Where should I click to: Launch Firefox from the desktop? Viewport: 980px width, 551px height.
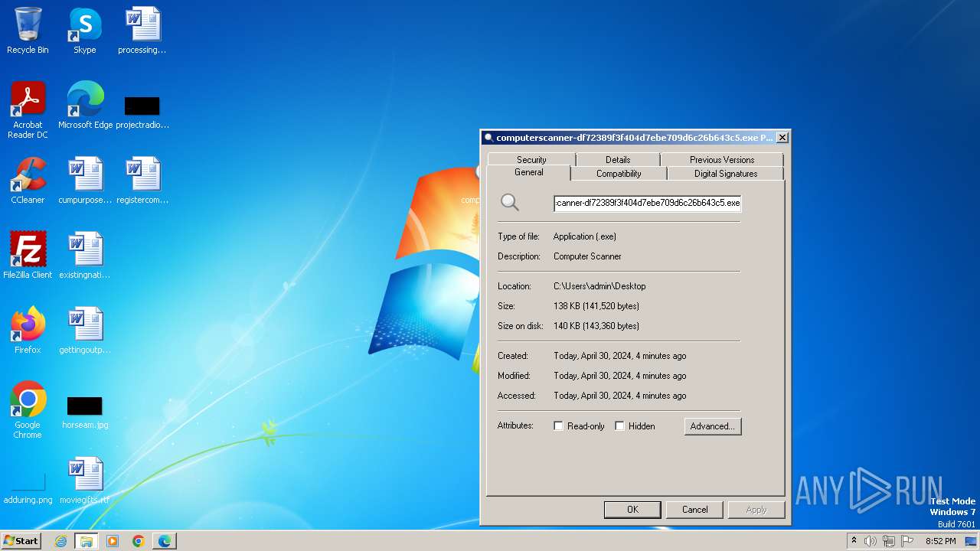28,331
